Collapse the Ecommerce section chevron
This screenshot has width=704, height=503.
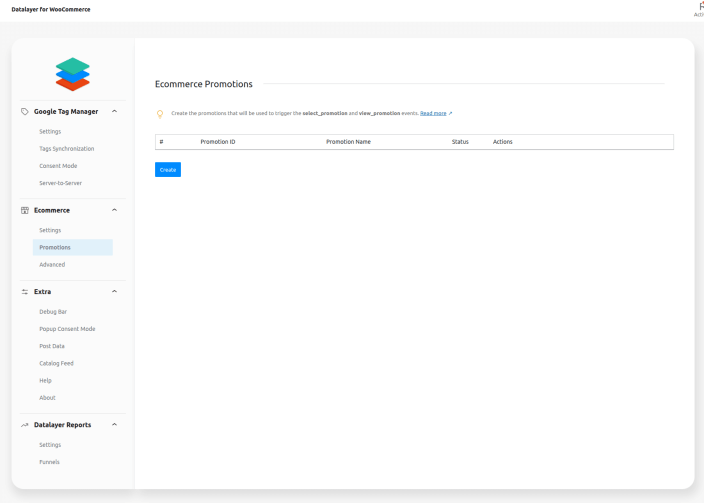(x=114, y=210)
